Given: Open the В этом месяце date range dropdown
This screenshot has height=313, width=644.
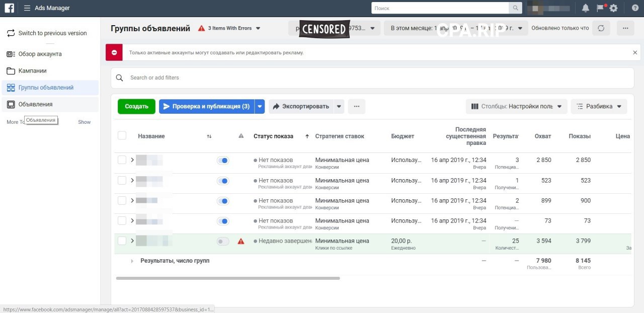Looking at the screenshot, I should click(x=456, y=28).
